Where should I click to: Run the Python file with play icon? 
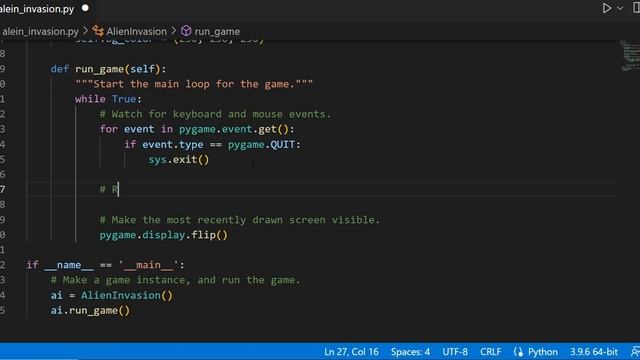tap(607, 8)
